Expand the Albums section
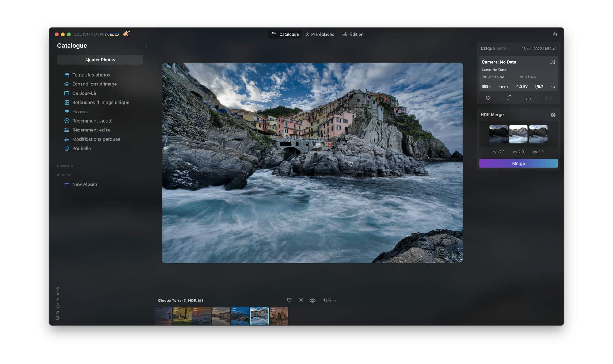The height and width of the screenshot is (364, 613). pyautogui.click(x=63, y=175)
